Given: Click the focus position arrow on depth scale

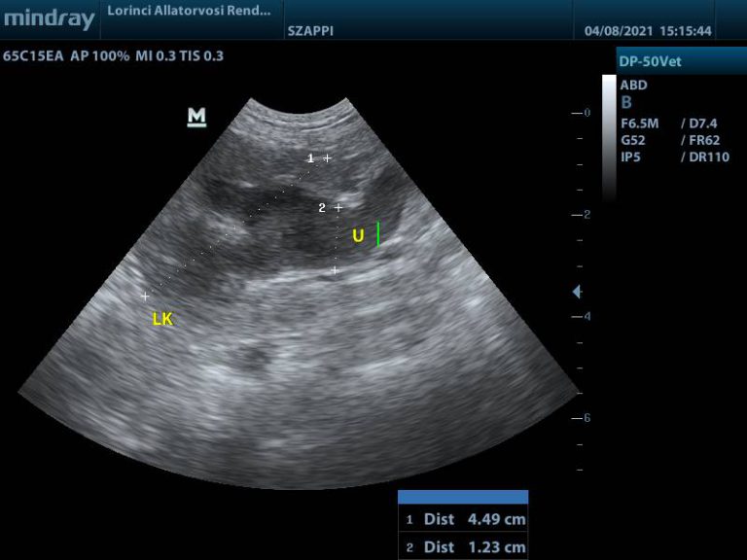Looking at the screenshot, I should click(577, 292).
